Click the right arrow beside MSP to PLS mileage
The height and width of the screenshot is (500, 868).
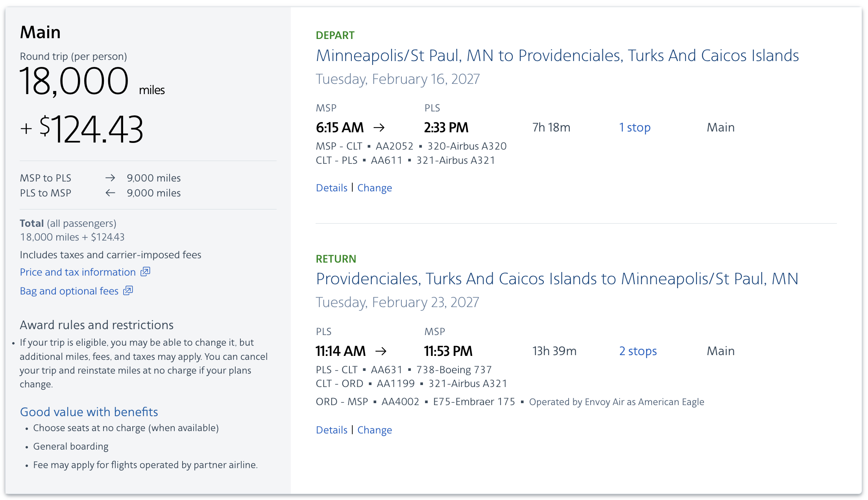(111, 178)
